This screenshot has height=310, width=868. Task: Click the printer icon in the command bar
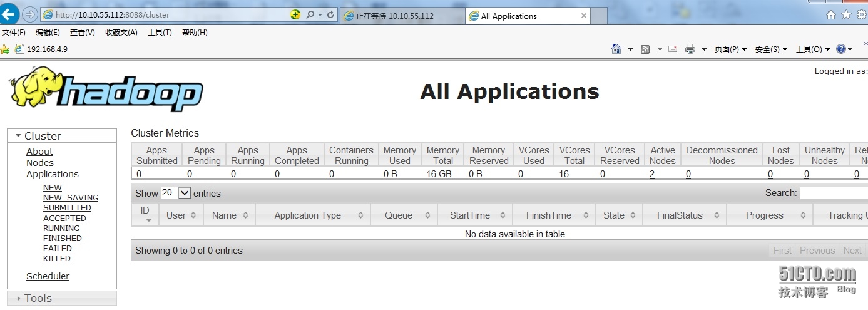690,49
